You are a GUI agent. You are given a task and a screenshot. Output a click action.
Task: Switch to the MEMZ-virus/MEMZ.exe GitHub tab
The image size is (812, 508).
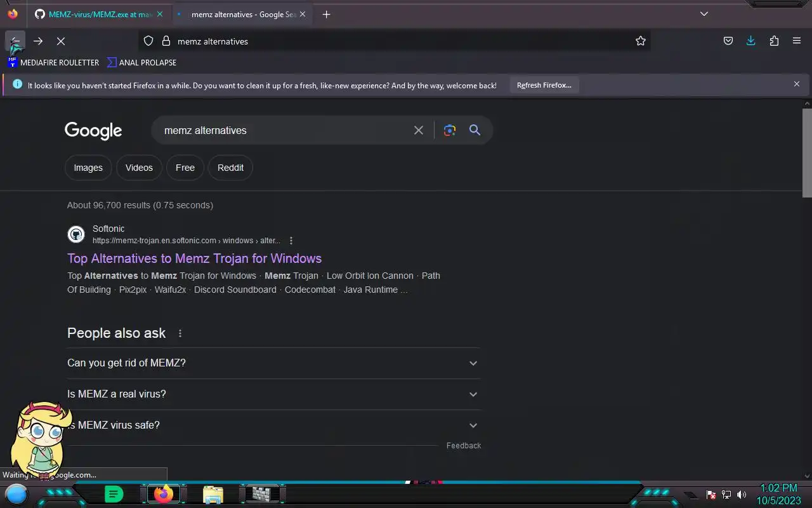click(100, 14)
